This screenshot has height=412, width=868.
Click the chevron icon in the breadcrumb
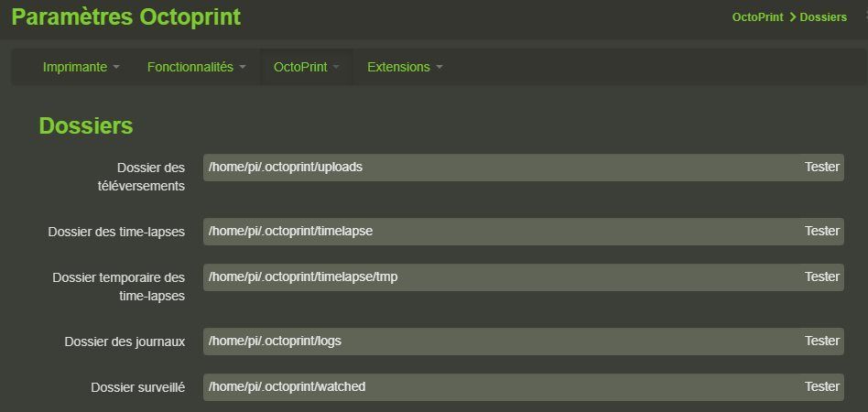pyautogui.click(x=792, y=17)
